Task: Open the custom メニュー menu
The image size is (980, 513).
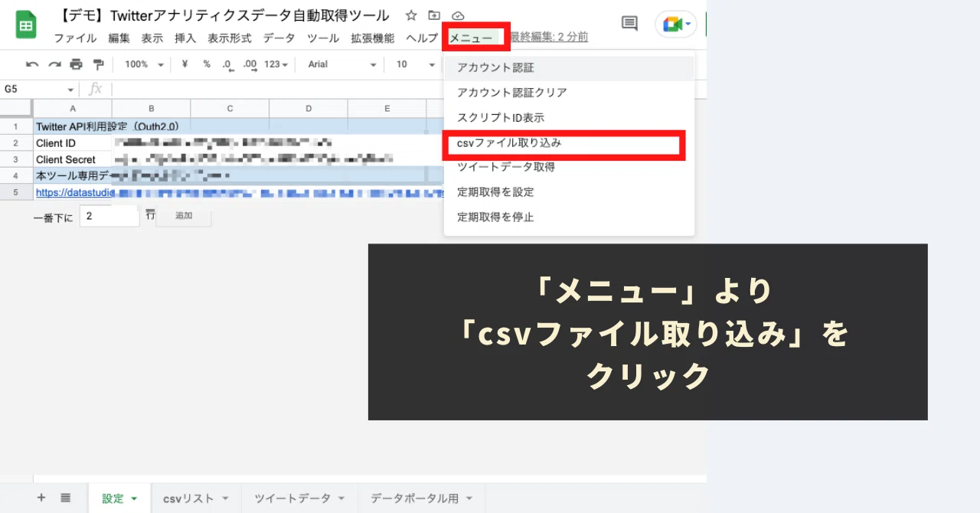Action: pos(471,38)
